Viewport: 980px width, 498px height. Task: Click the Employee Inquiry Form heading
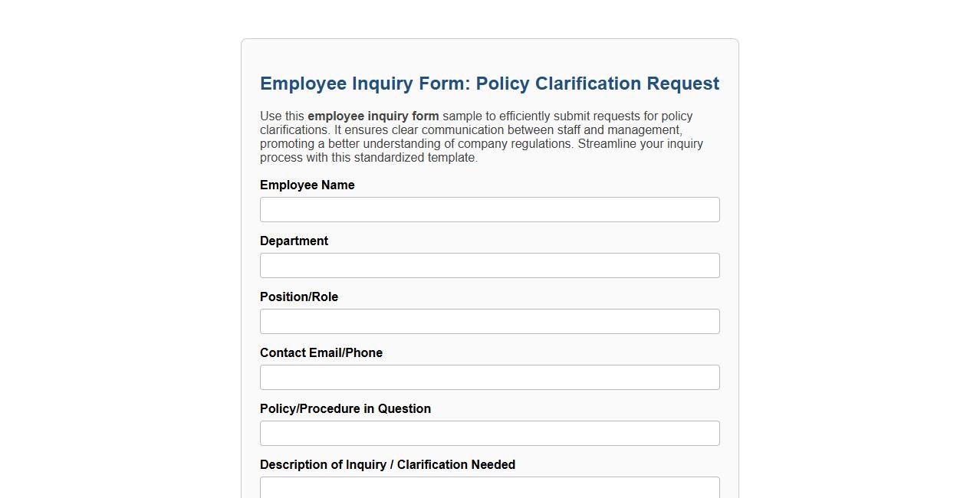click(489, 84)
